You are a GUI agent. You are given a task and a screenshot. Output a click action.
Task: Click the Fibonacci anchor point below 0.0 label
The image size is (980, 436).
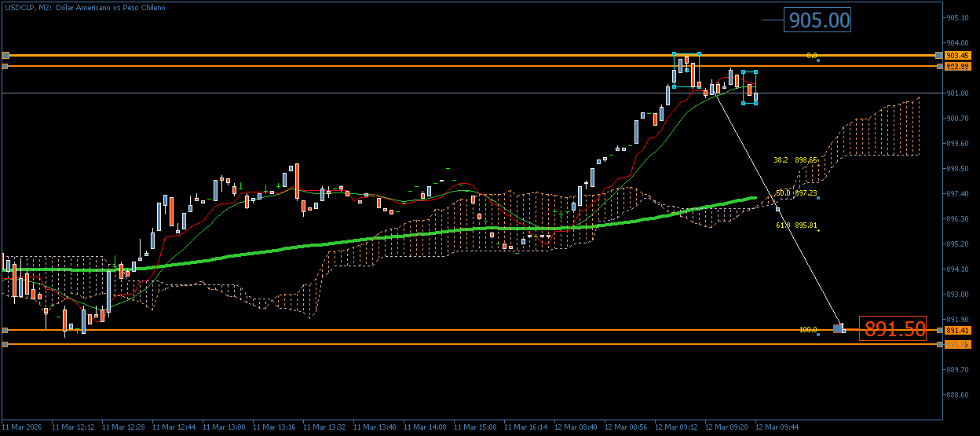pyautogui.click(x=818, y=60)
